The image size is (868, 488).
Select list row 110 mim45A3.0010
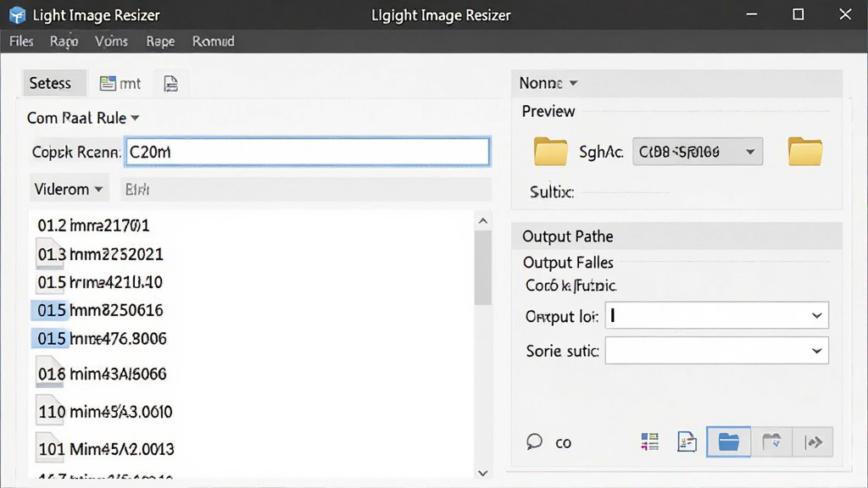[x=252, y=411]
